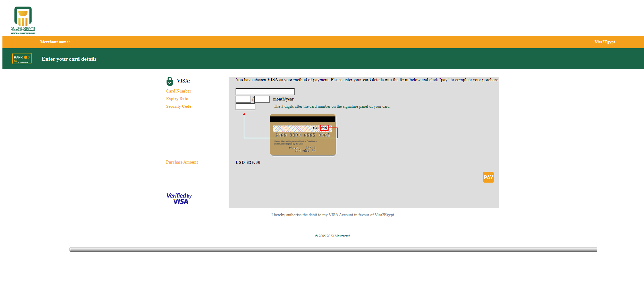644x289 pixels.
Task: Click the USD $25.00 amount text
Action: coord(248,163)
